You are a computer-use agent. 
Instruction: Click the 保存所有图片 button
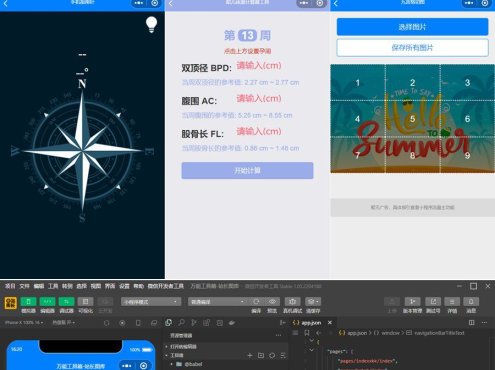412,48
